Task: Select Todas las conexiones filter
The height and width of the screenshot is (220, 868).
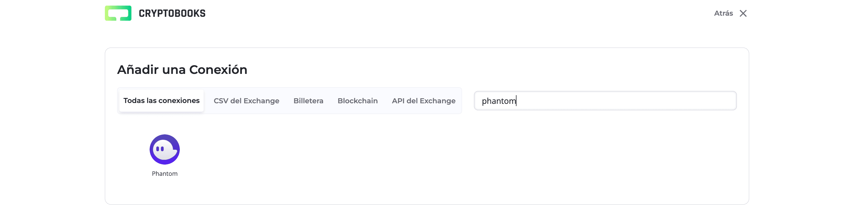Action: 161,100
